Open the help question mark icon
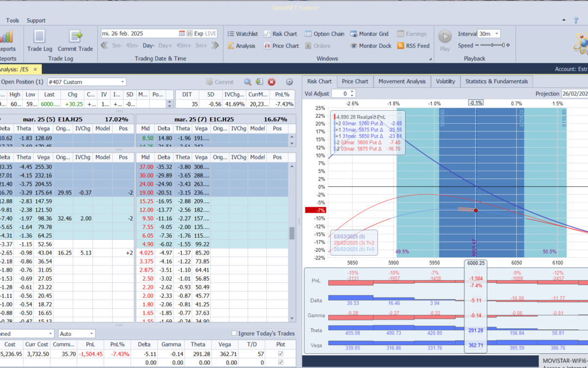The width and height of the screenshot is (588, 368). click(x=576, y=20)
